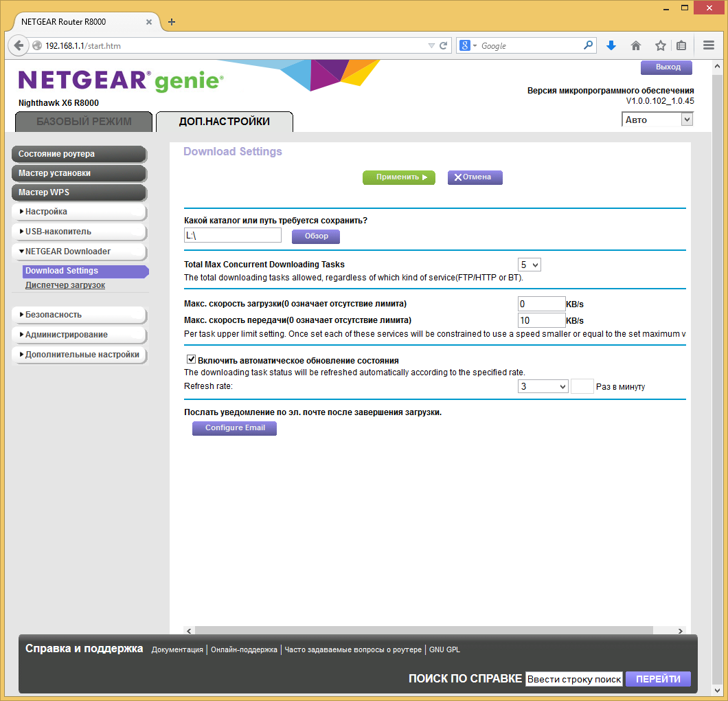Select the ДОП.НАСТРОЙКИ tab

(225, 121)
